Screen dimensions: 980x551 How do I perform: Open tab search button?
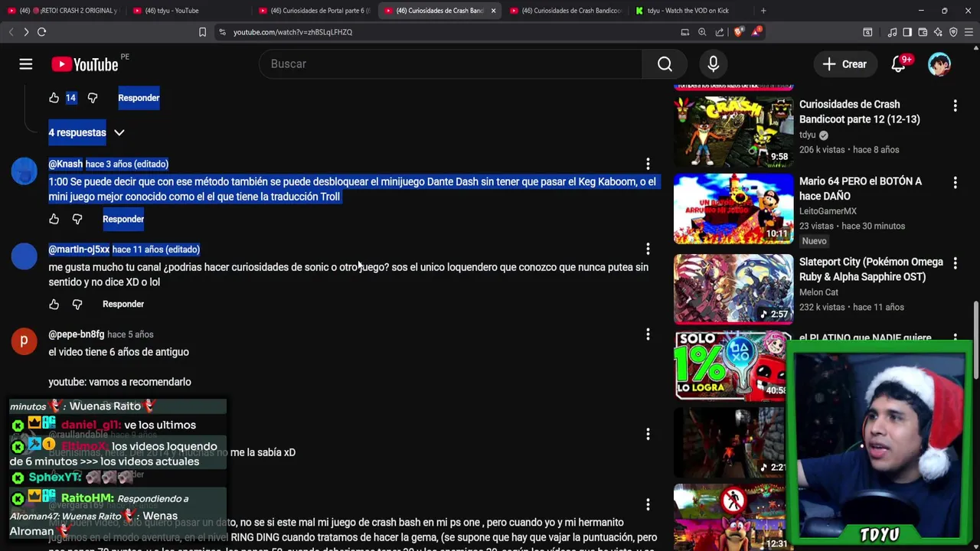tap(867, 32)
